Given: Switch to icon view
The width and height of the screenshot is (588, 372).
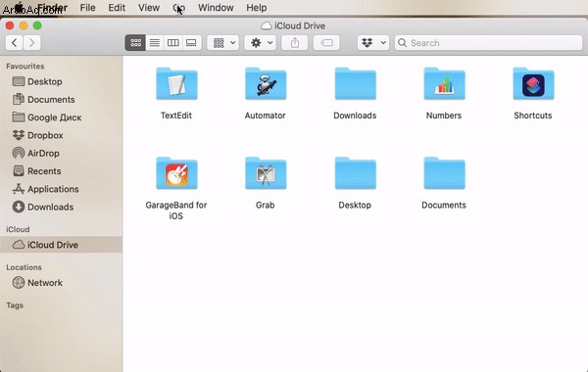Looking at the screenshot, I should (135, 43).
